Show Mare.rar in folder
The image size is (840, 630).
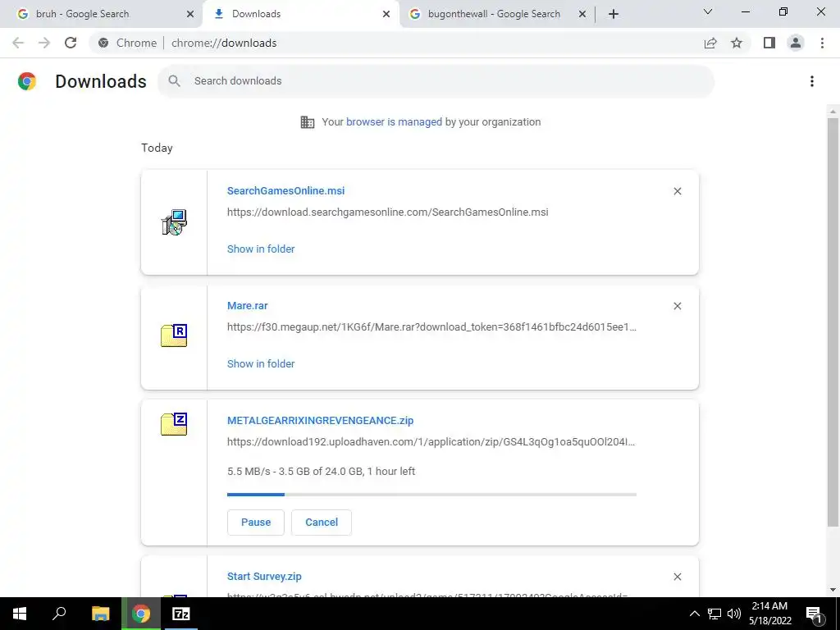point(261,363)
